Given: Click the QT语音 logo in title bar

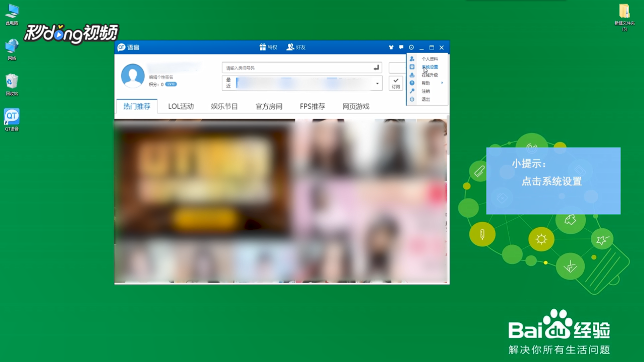Looking at the screenshot, I should coord(128,47).
